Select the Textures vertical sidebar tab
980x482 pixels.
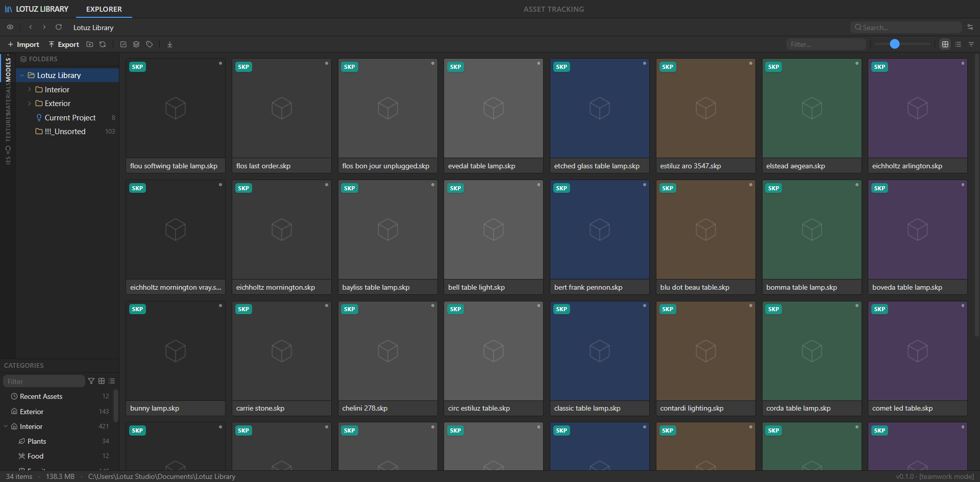coord(8,128)
